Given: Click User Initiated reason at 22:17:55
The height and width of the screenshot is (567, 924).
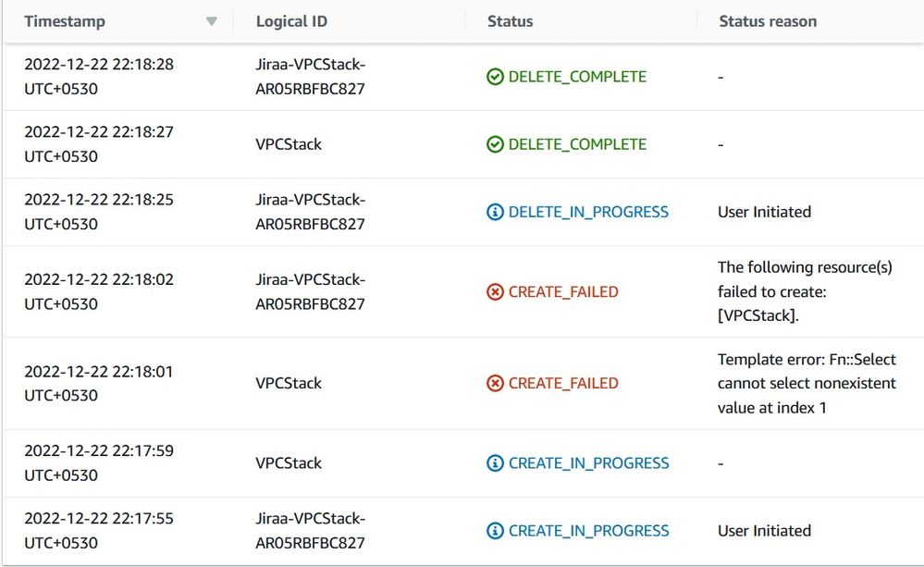Looking at the screenshot, I should [x=764, y=531].
